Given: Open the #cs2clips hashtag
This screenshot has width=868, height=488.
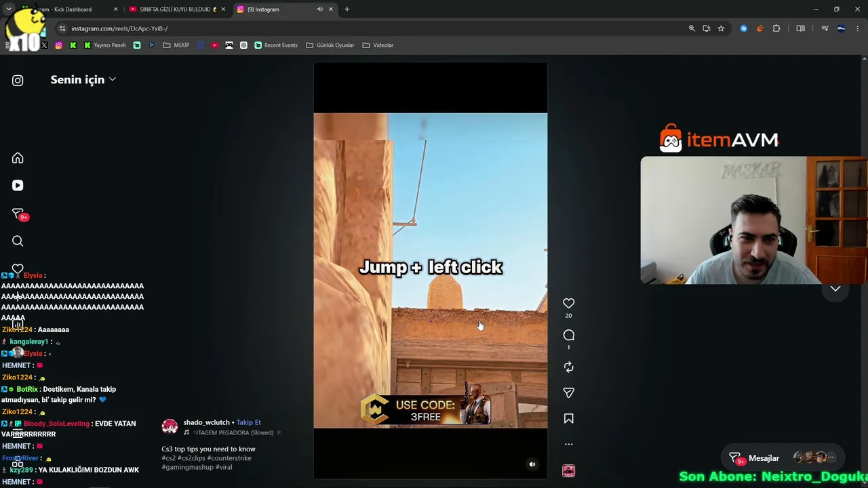Looking at the screenshot, I should coord(191,458).
